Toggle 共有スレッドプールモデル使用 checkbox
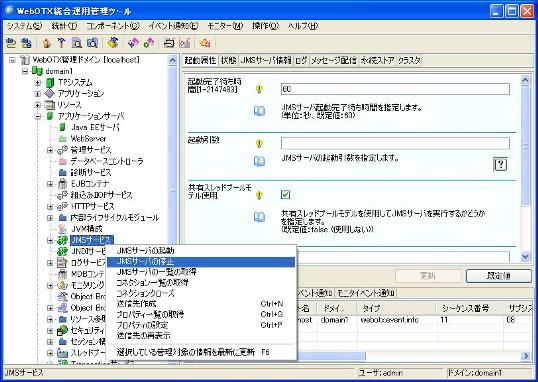 (x=285, y=195)
